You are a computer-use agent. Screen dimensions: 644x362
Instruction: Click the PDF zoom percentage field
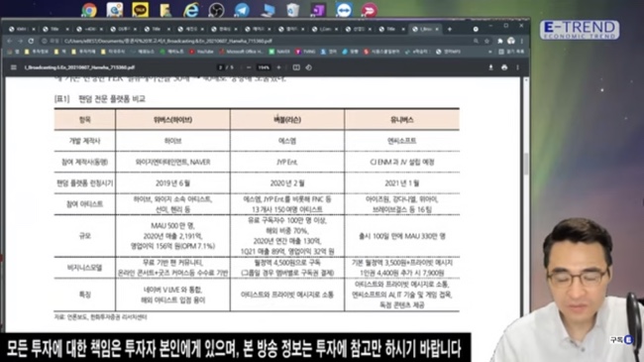tap(264, 67)
